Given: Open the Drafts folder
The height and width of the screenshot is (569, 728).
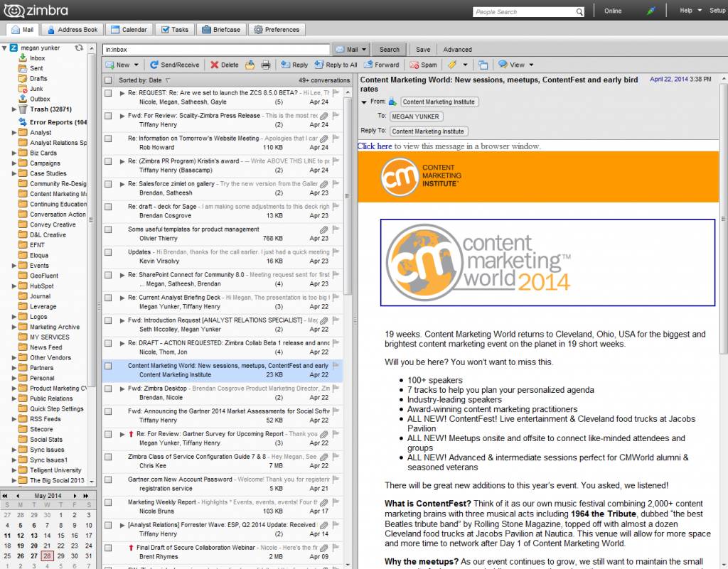Looking at the screenshot, I should pyautogui.click(x=38, y=78).
